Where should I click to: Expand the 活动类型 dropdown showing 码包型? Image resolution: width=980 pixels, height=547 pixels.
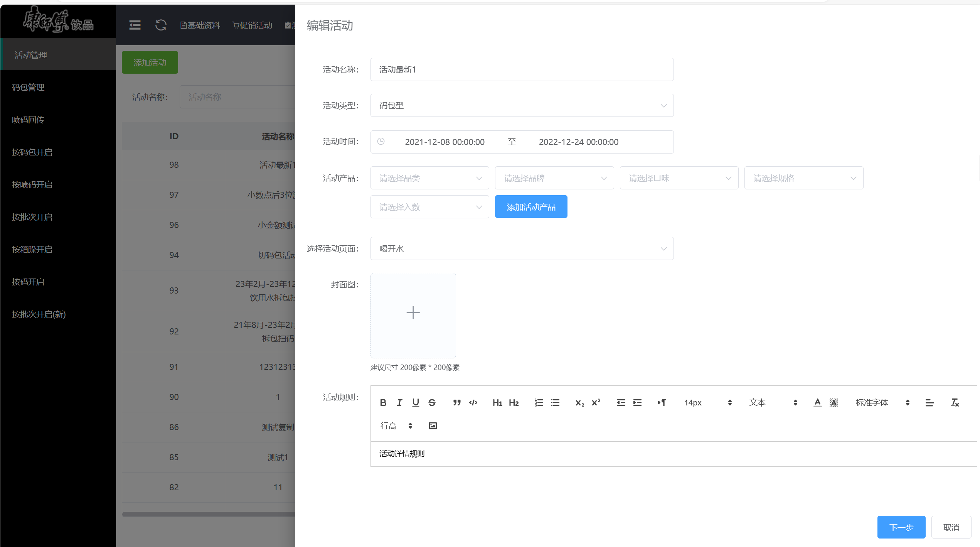pos(522,105)
